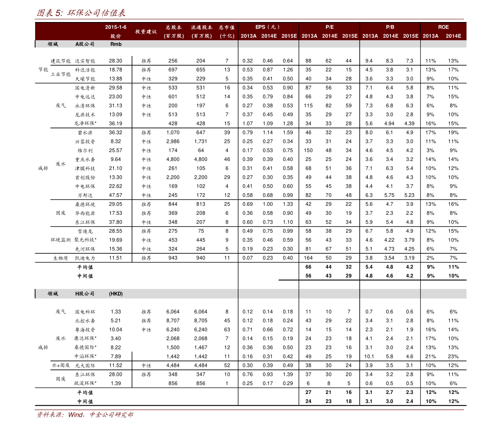
Task: Click the 1,467 floating shares value
Action: coord(201,347)
